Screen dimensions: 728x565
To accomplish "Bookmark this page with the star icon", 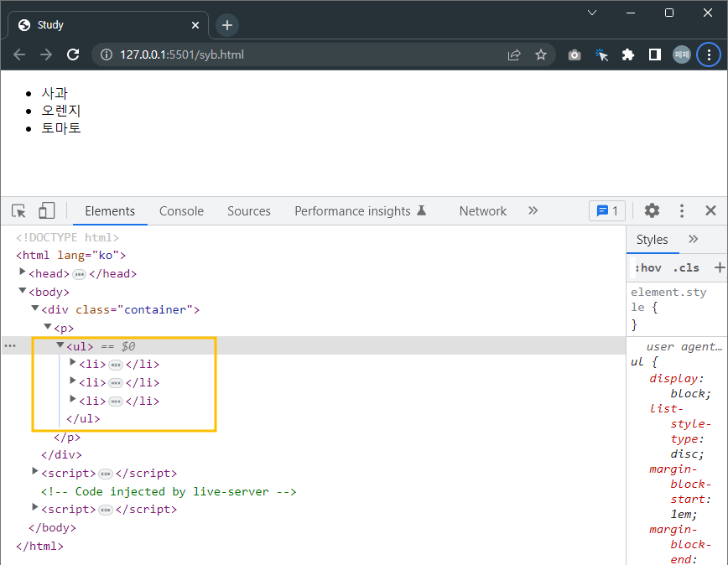I will click(541, 54).
